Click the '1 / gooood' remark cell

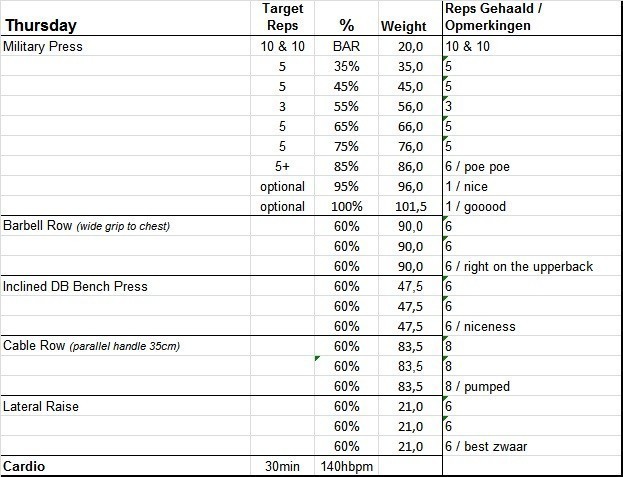(x=476, y=206)
